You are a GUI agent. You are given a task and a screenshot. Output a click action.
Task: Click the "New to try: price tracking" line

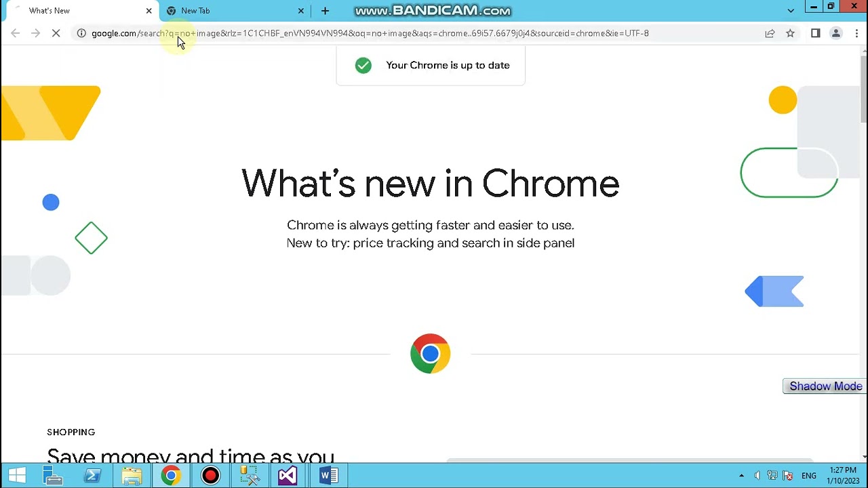point(431,243)
